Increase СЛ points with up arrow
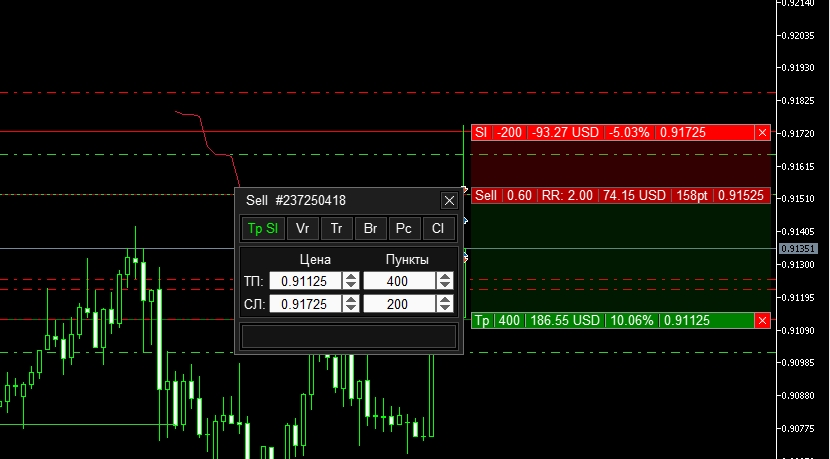830x459 pixels. [x=445, y=299]
